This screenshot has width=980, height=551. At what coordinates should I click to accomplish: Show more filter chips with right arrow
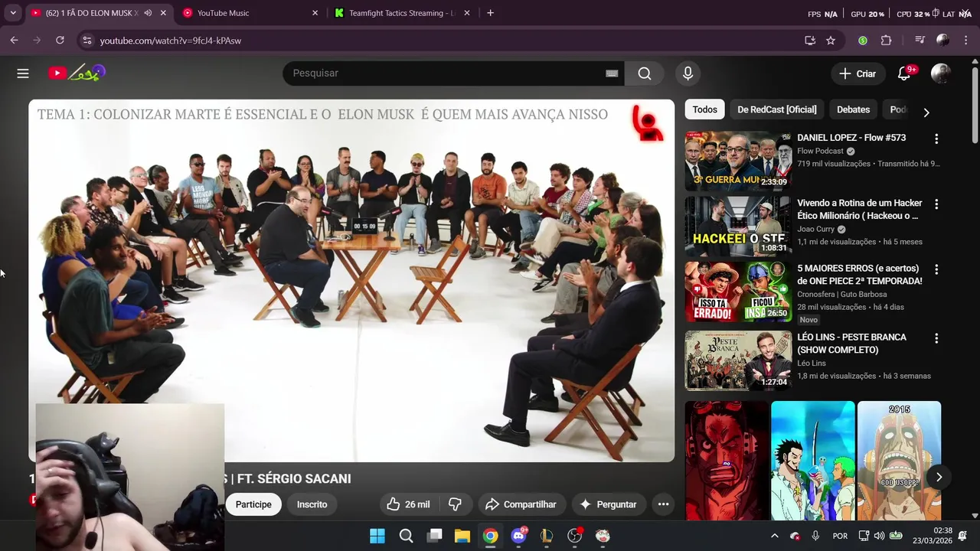(926, 112)
